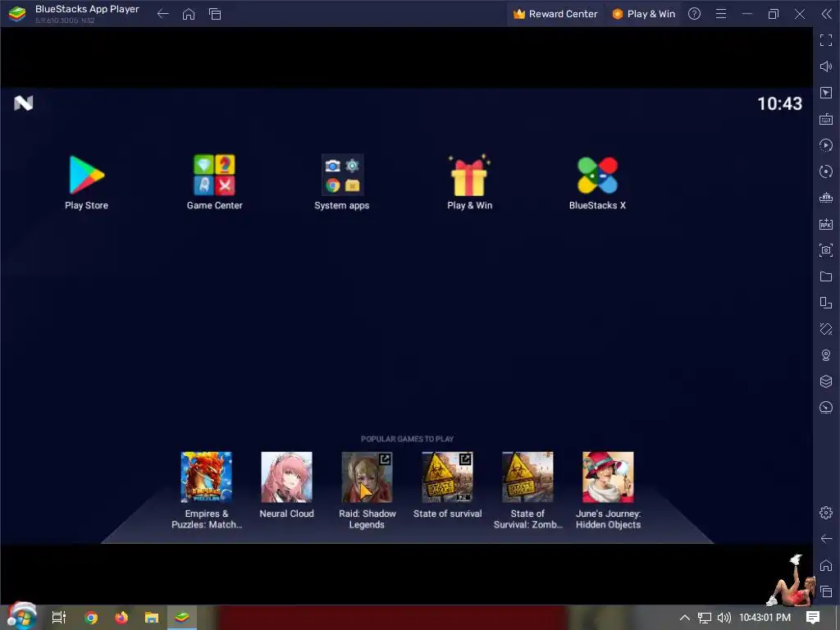The width and height of the screenshot is (840, 630).
Task: Open the Play & Win gift app
Action: coord(469,175)
